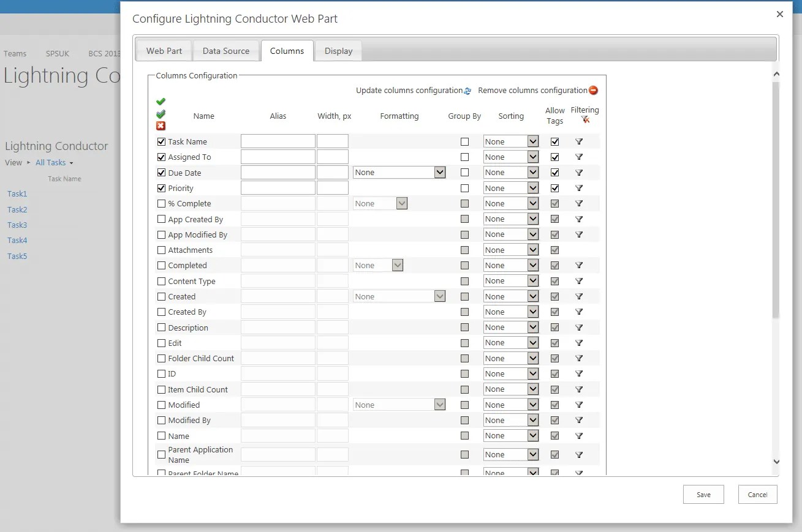
Task: Click the top green checkmark icon above the Name column
Action: (161, 102)
